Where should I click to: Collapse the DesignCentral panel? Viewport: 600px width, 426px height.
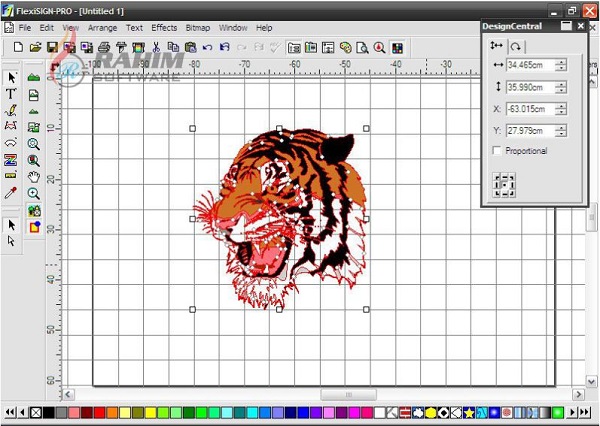(566, 26)
